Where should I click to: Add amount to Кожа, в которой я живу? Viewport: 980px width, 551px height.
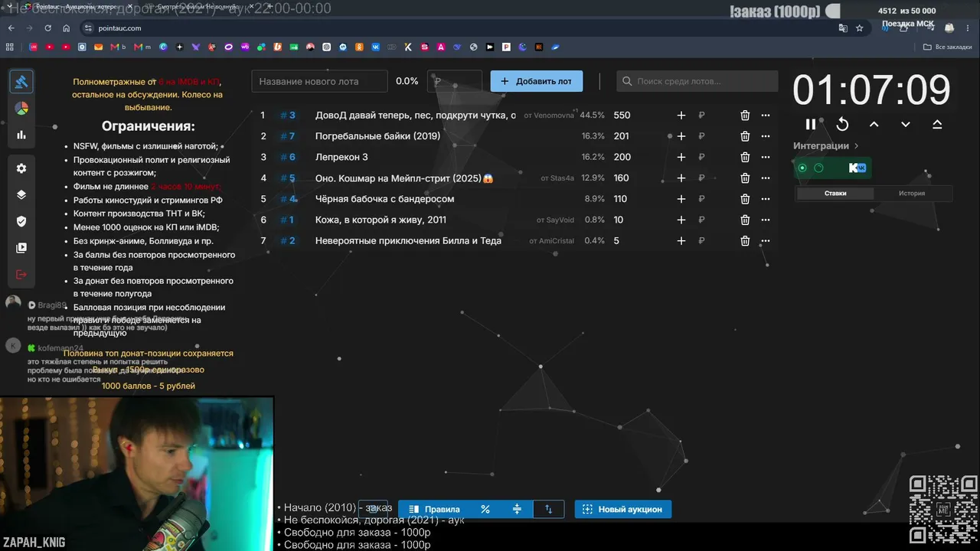[681, 220]
